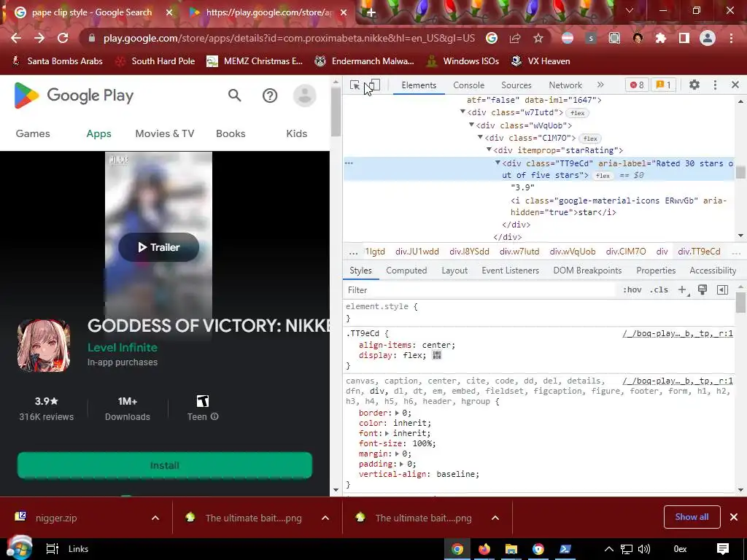The height and width of the screenshot is (560, 747).
Task: Toggle the device toolbar in DevTools
Action: click(374, 85)
